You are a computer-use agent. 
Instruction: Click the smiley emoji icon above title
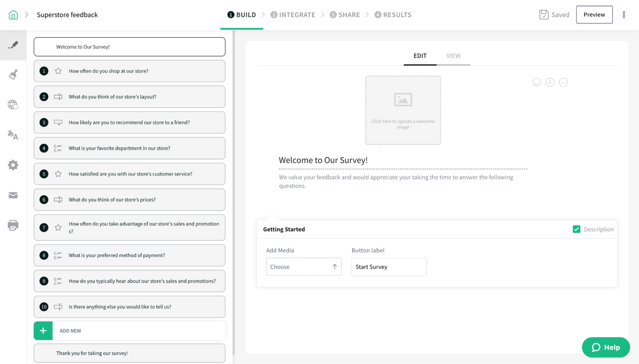coord(536,82)
